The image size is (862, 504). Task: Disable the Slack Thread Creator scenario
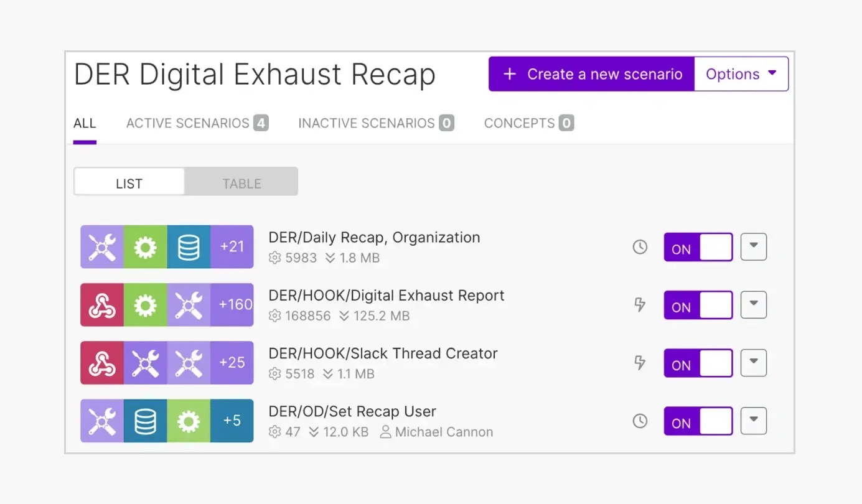pyautogui.click(x=698, y=363)
